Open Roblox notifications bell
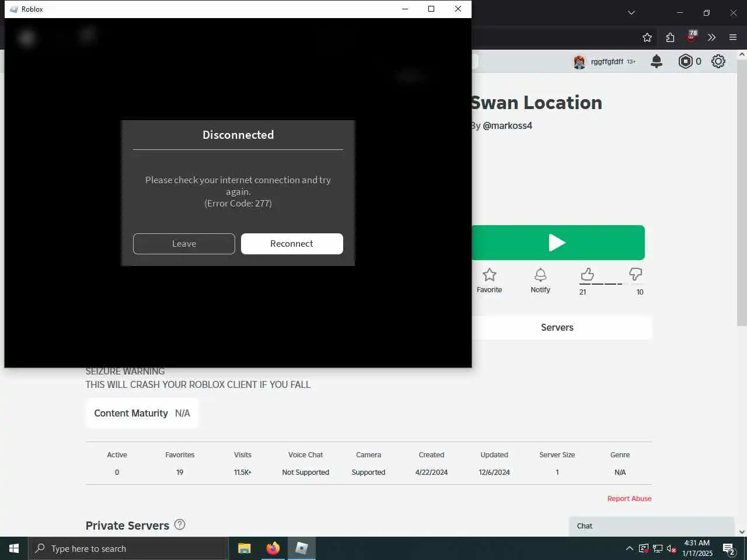 pyautogui.click(x=657, y=61)
